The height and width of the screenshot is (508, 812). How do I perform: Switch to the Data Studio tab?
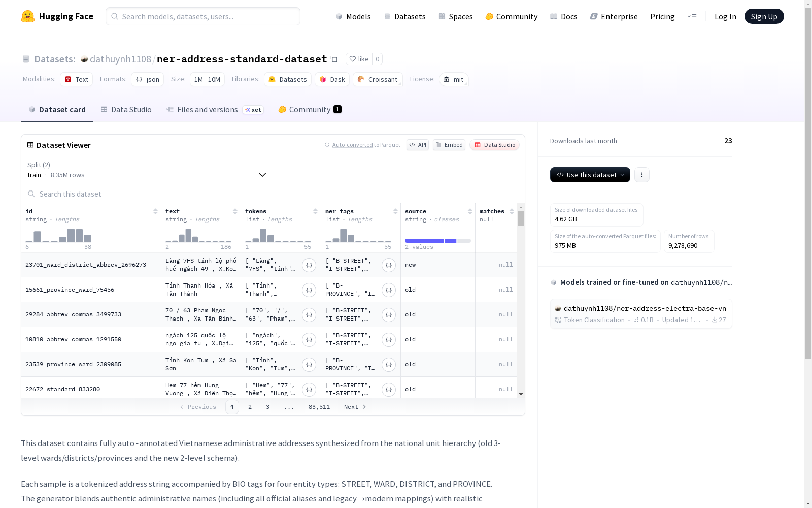(x=126, y=110)
